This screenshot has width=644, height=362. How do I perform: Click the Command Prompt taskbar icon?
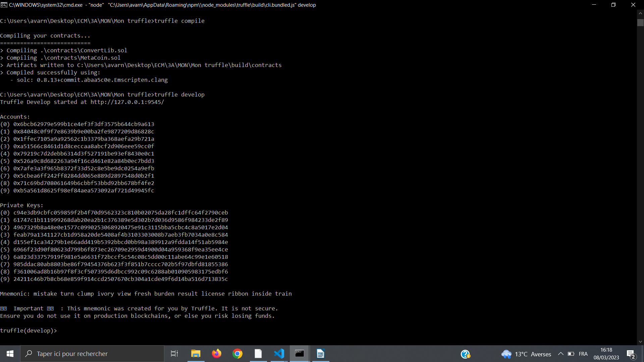pyautogui.click(x=300, y=354)
